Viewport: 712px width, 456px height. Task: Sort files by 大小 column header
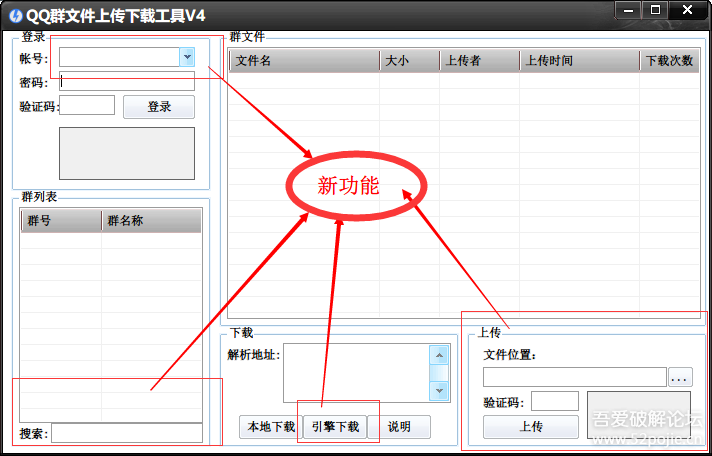[x=410, y=60]
